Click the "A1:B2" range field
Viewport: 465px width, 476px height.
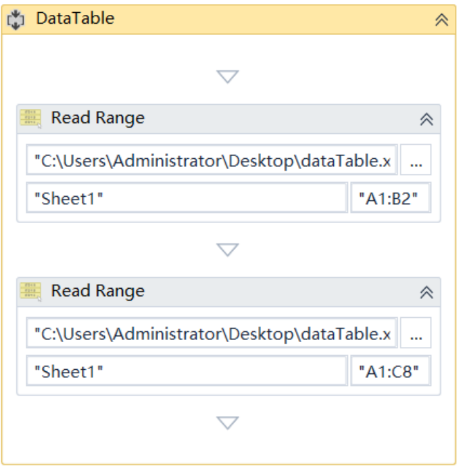(x=391, y=199)
